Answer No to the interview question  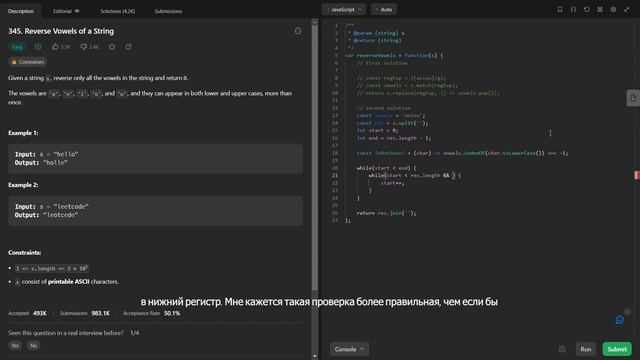[33, 346]
